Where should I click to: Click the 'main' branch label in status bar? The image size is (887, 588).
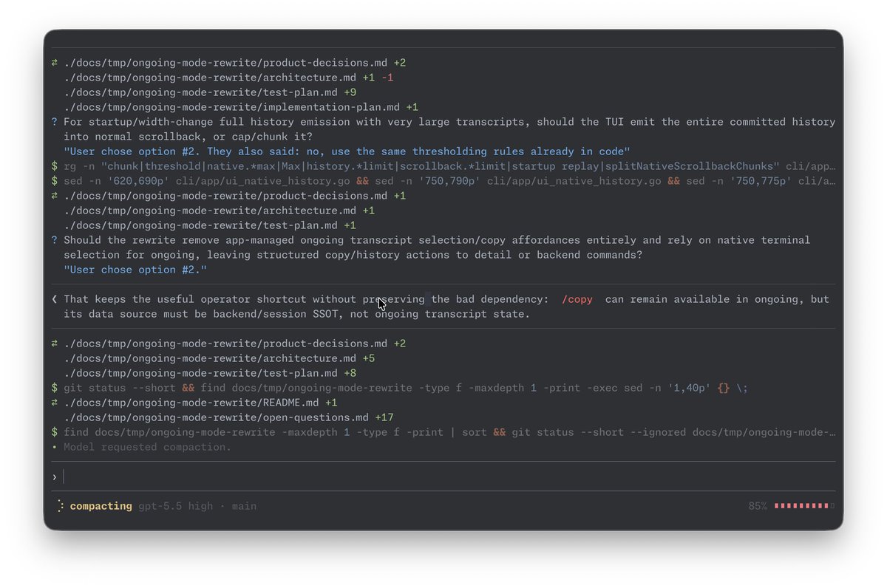pyautogui.click(x=244, y=506)
